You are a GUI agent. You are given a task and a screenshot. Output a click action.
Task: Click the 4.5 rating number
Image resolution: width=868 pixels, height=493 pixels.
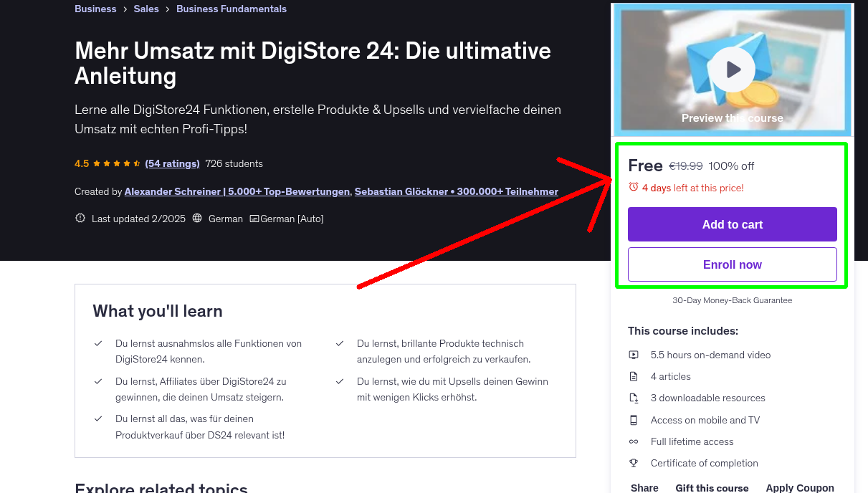[x=82, y=163]
